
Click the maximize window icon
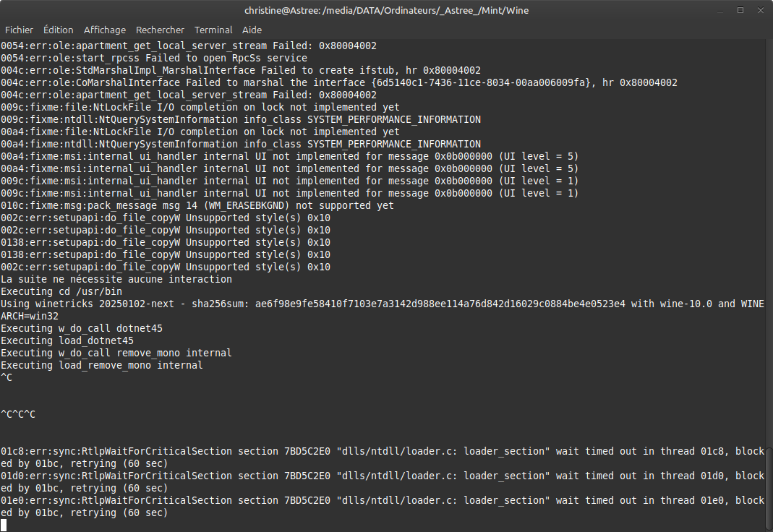tap(739, 10)
